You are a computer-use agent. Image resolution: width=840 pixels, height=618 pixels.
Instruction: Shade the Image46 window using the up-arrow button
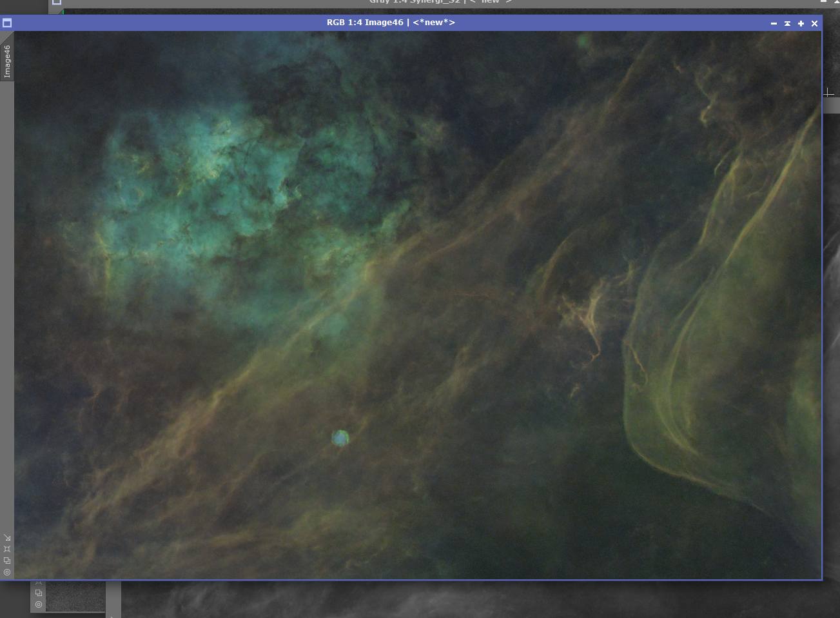click(787, 23)
